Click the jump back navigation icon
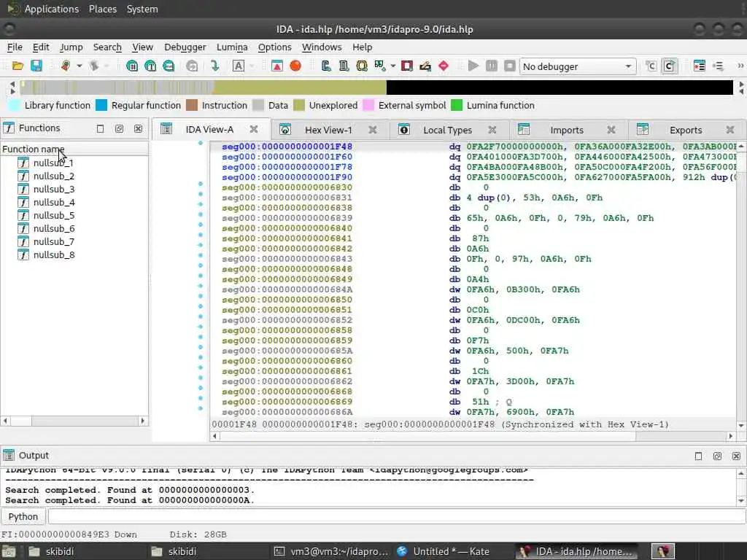The width and height of the screenshot is (747, 560). [x=65, y=66]
